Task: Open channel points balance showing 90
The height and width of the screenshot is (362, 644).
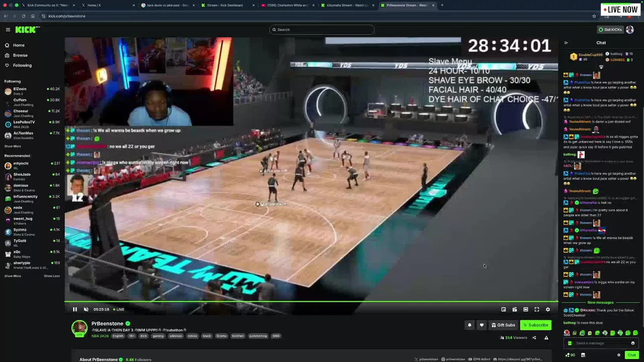Action: click(x=570, y=355)
